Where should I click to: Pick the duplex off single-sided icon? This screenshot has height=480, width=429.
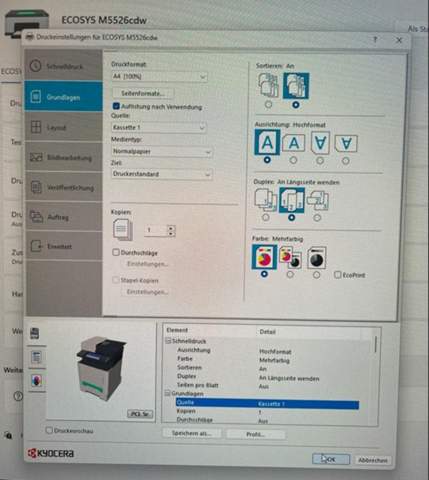(265, 200)
